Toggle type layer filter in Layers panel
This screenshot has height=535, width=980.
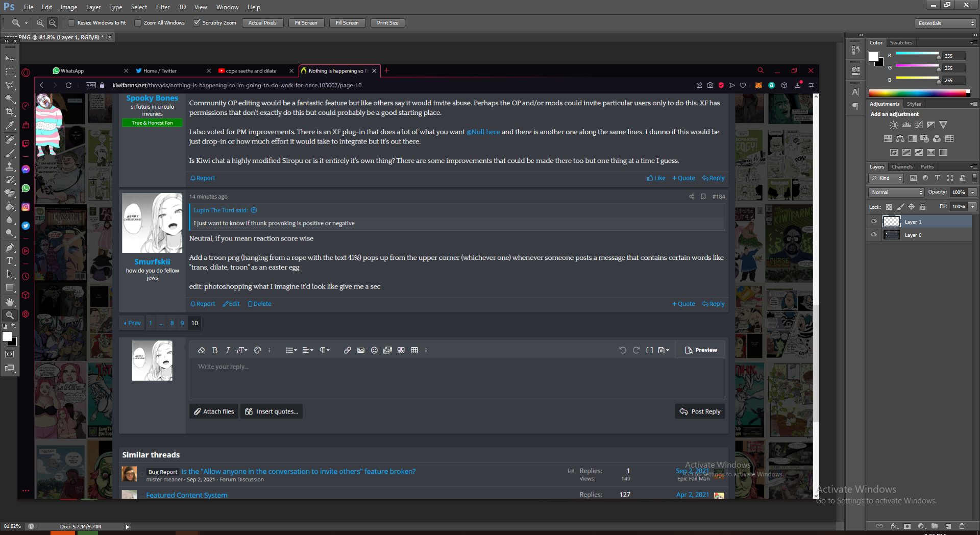[x=937, y=178]
